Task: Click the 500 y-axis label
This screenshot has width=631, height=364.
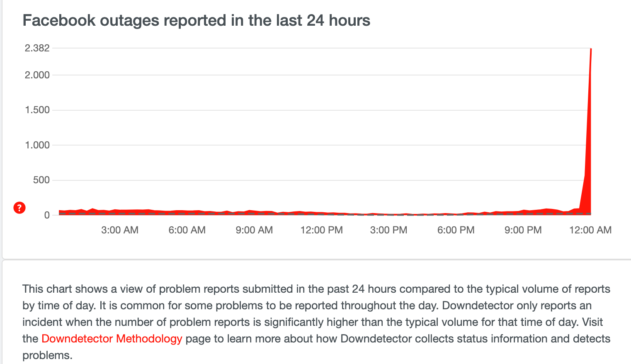Action: tap(41, 180)
